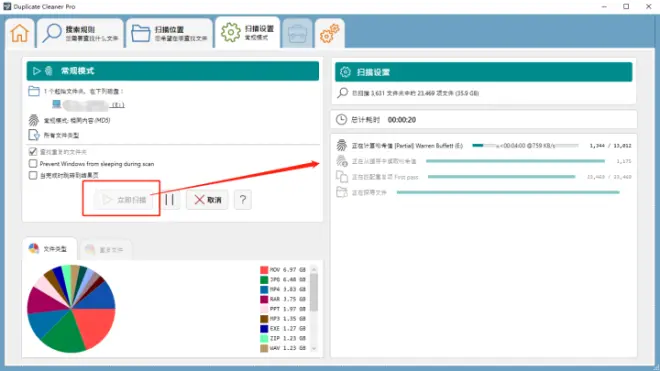Click the Warren Buffett hash progress bar
The height and width of the screenshot is (371, 660).
(x=525, y=145)
